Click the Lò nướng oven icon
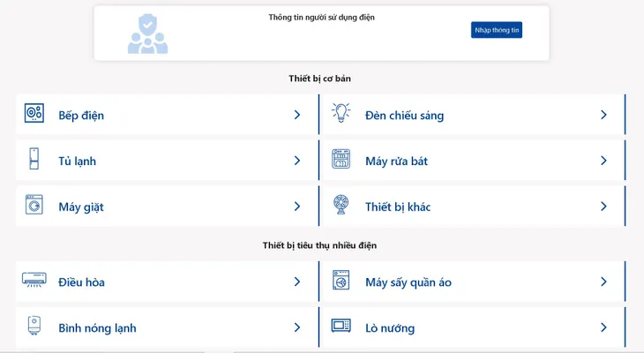The height and width of the screenshot is (353, 644). pos(341,326)
